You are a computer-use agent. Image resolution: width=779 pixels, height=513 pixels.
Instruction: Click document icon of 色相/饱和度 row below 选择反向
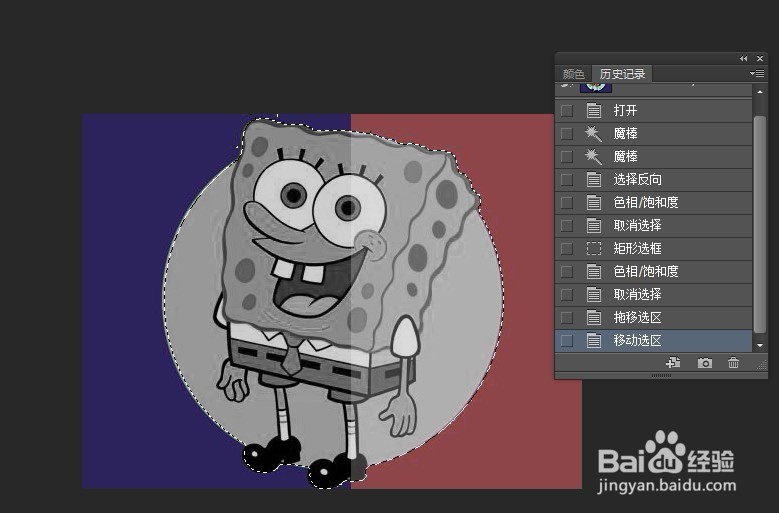[594, 202]
